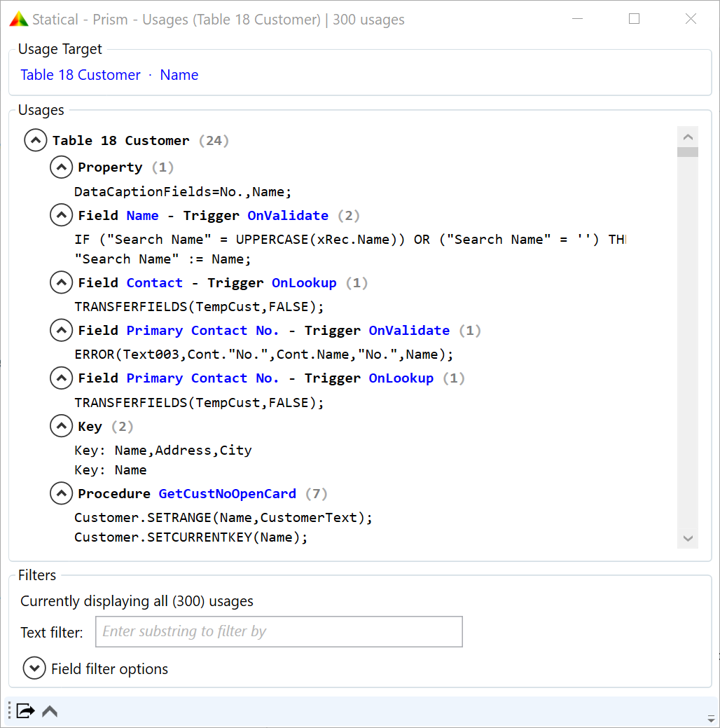Select the IF "Search Name" = UPPERCASE usage line
Screen dimensions: 720x728
[x=350, y=240]
